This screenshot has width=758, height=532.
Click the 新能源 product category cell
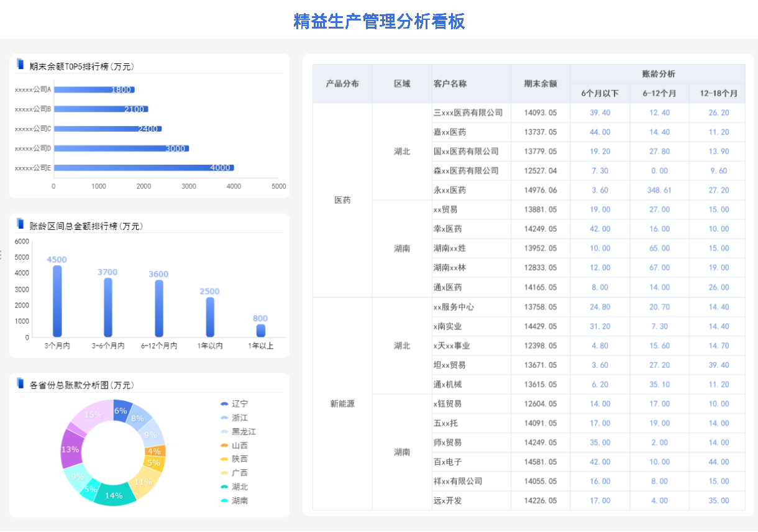tap(342, 404)
